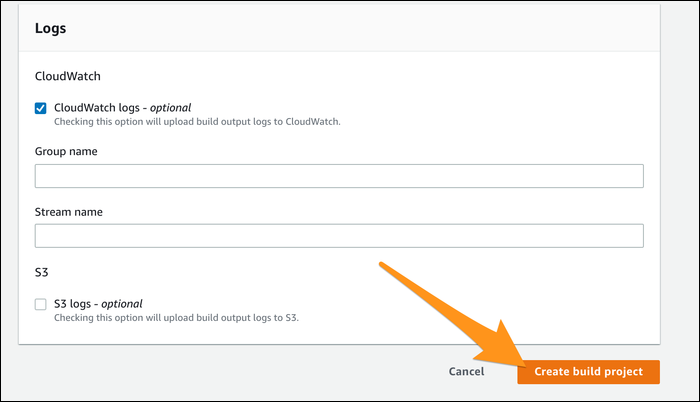Click the S3 upload description text
The width and height of the screenshot is (700, 402).
175,318
